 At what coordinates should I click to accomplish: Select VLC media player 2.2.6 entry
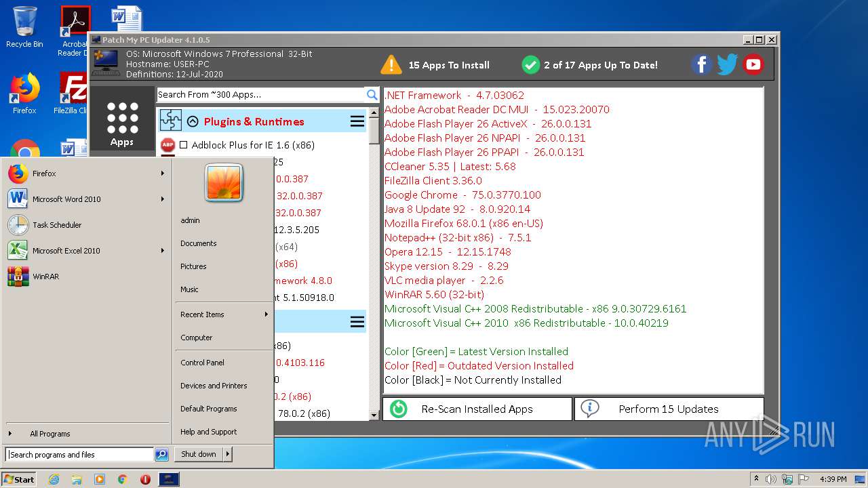coord(444,280)
